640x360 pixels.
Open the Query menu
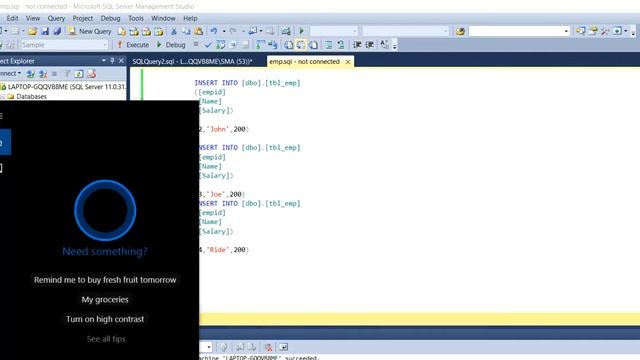(56, 18)
